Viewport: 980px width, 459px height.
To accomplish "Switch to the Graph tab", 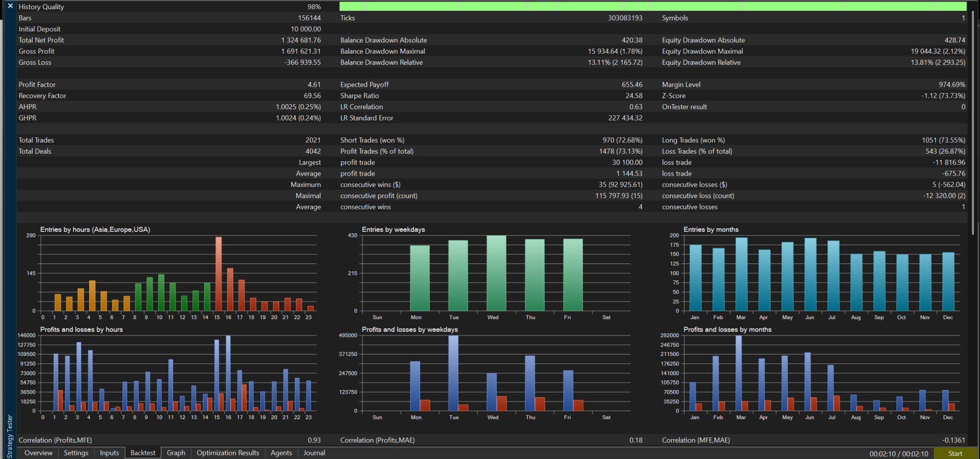I will pyautogui.click(x=176, y=453).
